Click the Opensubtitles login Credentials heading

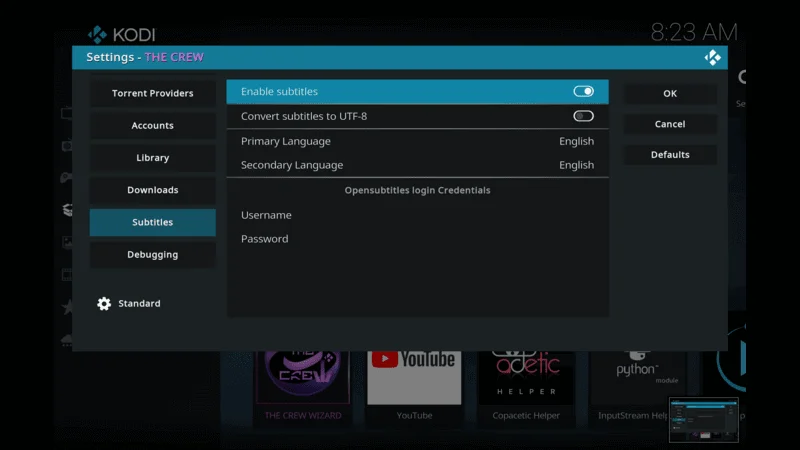tap(417, 190)
